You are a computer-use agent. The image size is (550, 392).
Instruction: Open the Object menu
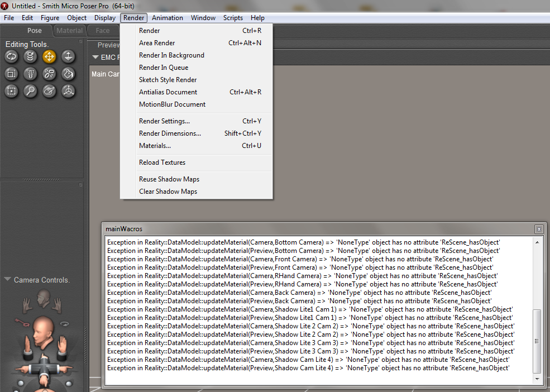(76, 17)
